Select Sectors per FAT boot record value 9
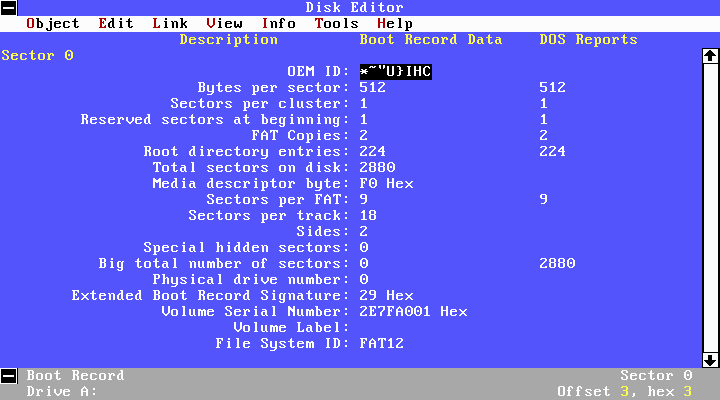 click(364, 199)
